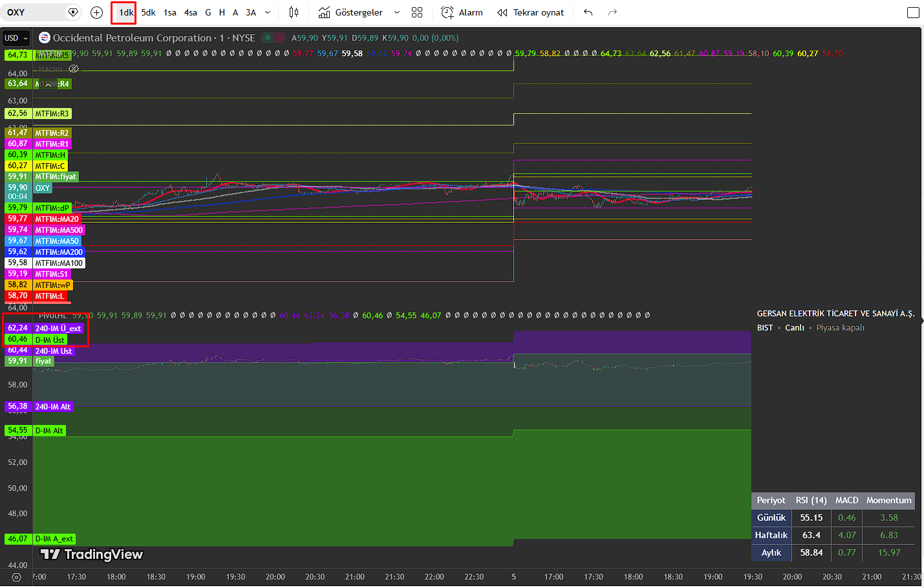The height and width of the screenshot is (588, 924).
Task: Show the hidden Hacim volume indicator
Action: [74, 69]
